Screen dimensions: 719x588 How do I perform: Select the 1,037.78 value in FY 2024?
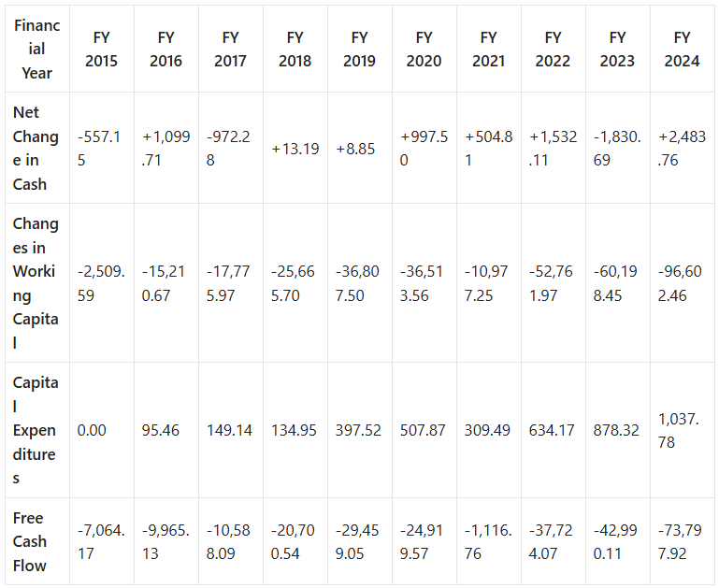point(678,430)
